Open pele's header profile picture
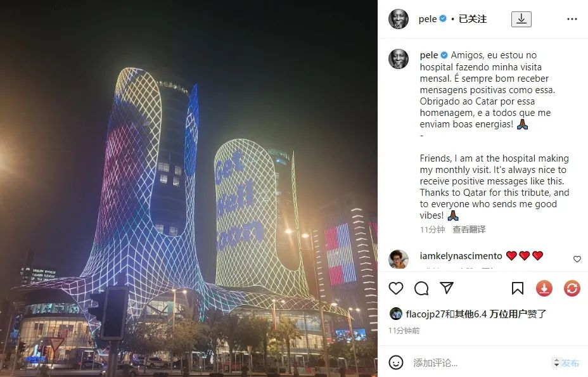 (x=399, y=19)
